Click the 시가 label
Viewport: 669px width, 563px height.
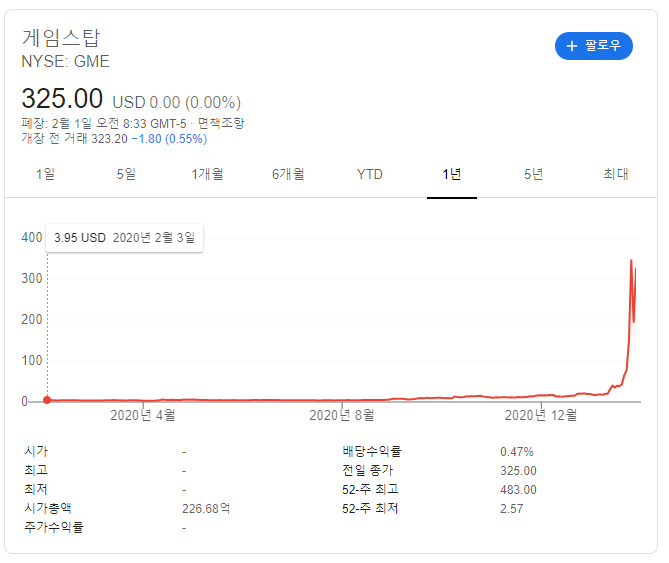pos(36,451)
